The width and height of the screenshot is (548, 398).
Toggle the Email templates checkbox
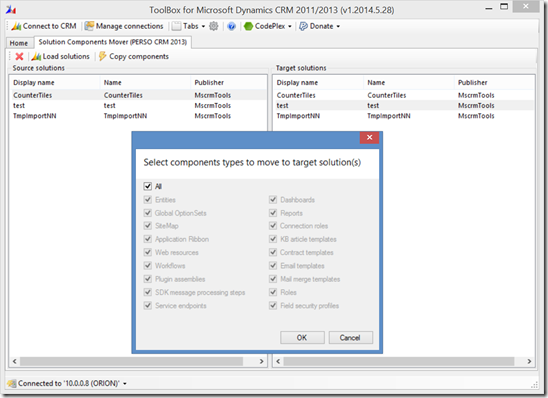(x=273, y=266)
